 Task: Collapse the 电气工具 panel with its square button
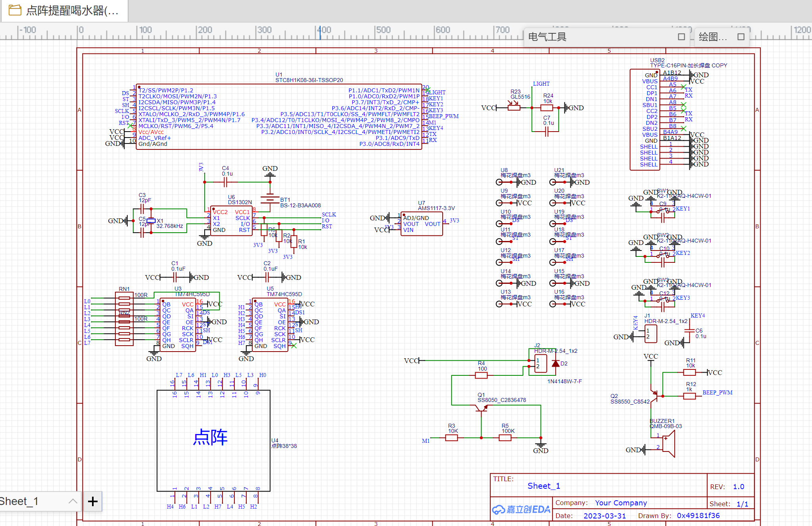(x=681, y=37)
